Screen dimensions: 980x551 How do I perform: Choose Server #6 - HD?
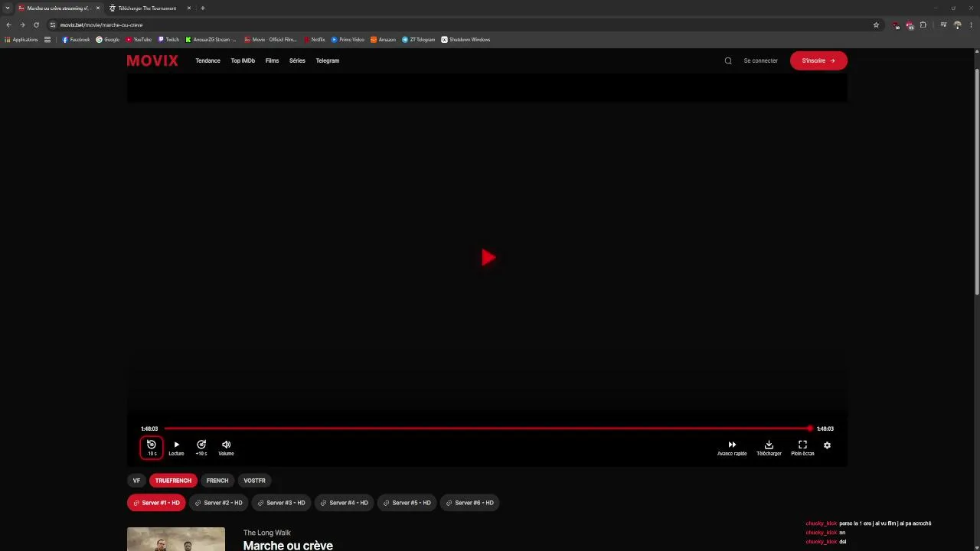470,503
